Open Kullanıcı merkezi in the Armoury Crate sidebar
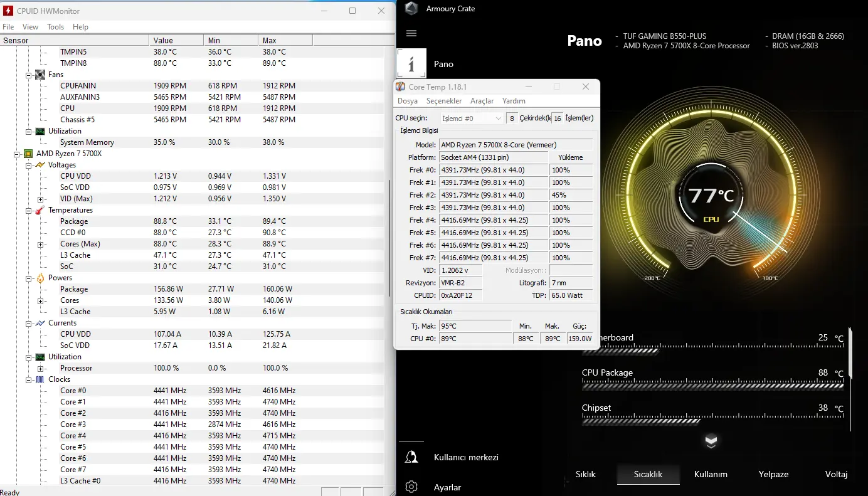This screenshot has height=496, width=868. click(466, 457)
